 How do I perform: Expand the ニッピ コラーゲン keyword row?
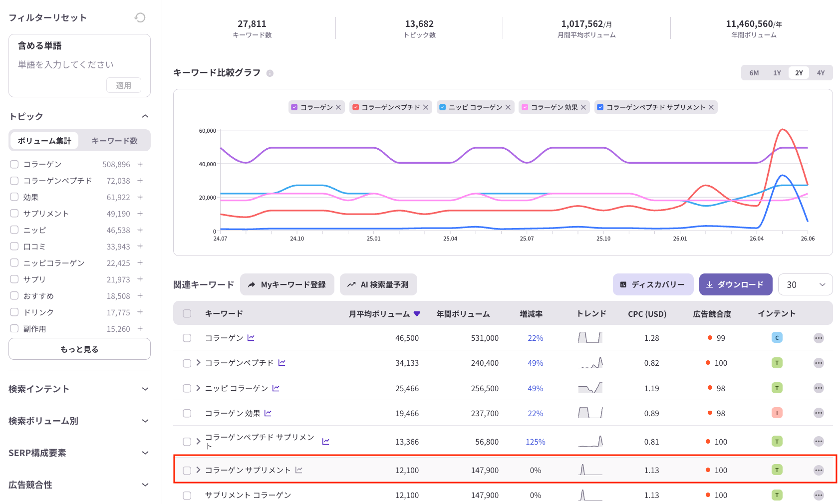[x=198, y=388]
